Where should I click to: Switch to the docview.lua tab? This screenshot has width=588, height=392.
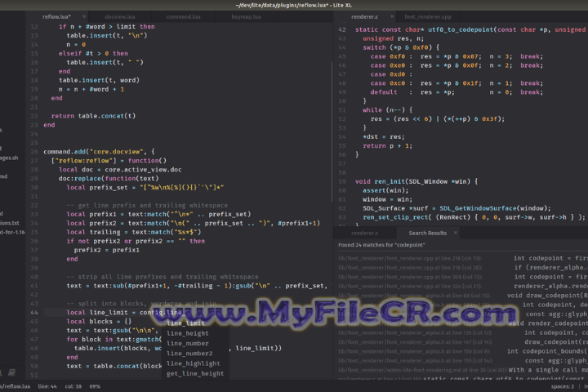pos(120,16)
